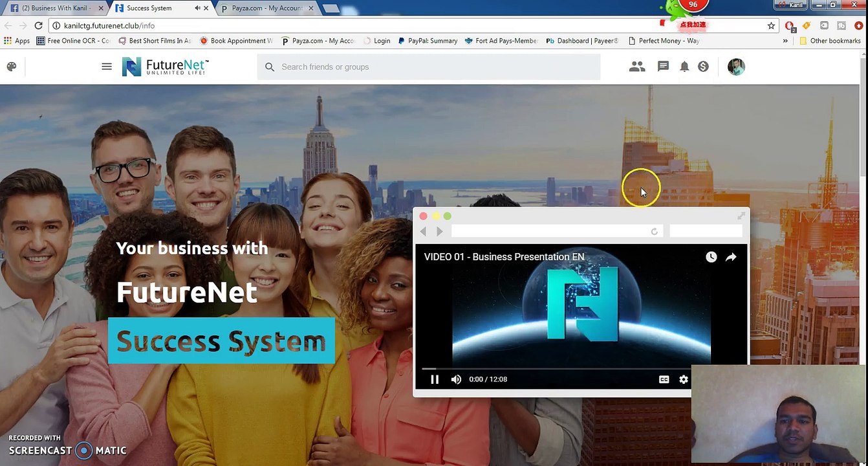Image resolution: width=868 pixels, height=466 pixels.
Task: Open the Best Short Films bookmark
Action: pyautogui.click(x=155, y=40)
